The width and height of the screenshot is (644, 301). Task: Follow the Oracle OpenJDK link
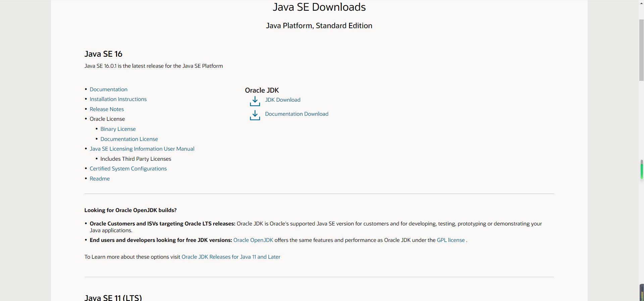[253, 240]
